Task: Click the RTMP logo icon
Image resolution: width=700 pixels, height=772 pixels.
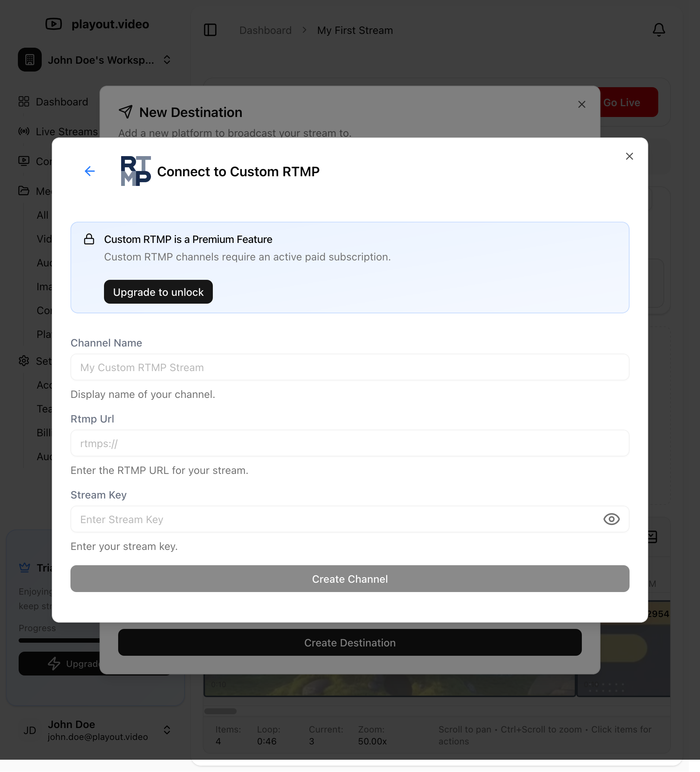Action: pos(136,171)
